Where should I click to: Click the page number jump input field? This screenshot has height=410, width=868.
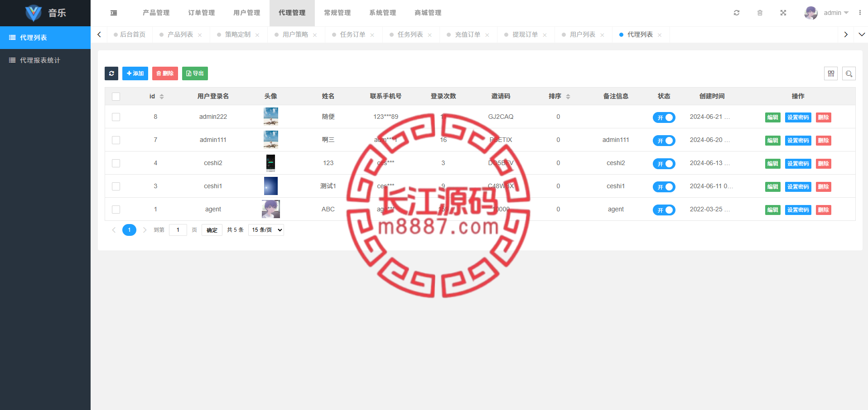178,230
